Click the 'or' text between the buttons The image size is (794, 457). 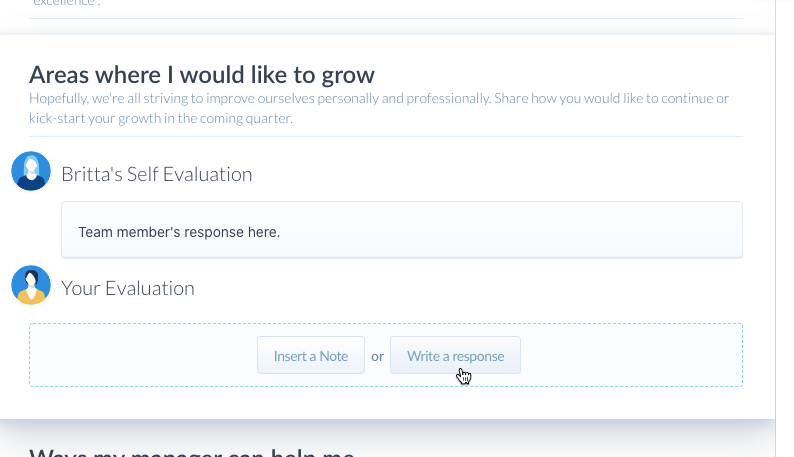point(377,356)
